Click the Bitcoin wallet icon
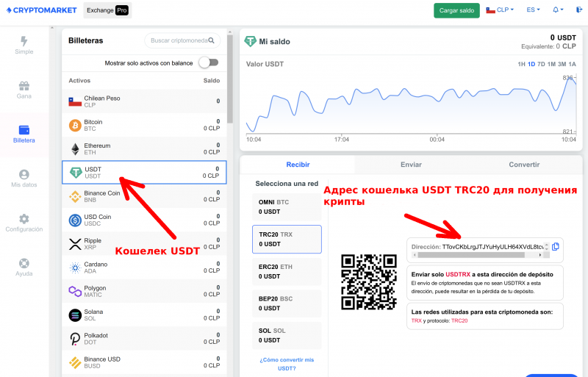 coord(74,126)
